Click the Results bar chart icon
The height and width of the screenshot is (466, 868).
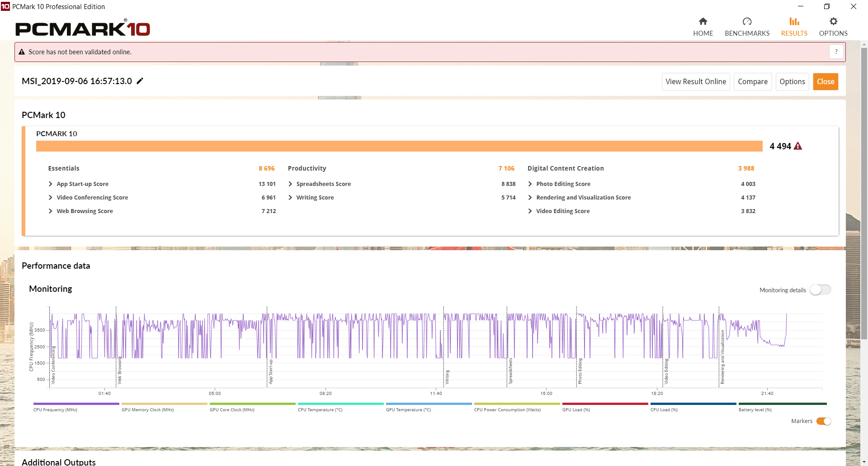click(x=794, y=21)
